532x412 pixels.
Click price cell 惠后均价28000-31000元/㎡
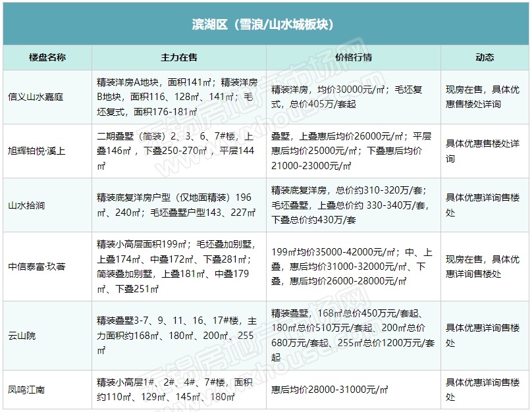coord(354,390)
